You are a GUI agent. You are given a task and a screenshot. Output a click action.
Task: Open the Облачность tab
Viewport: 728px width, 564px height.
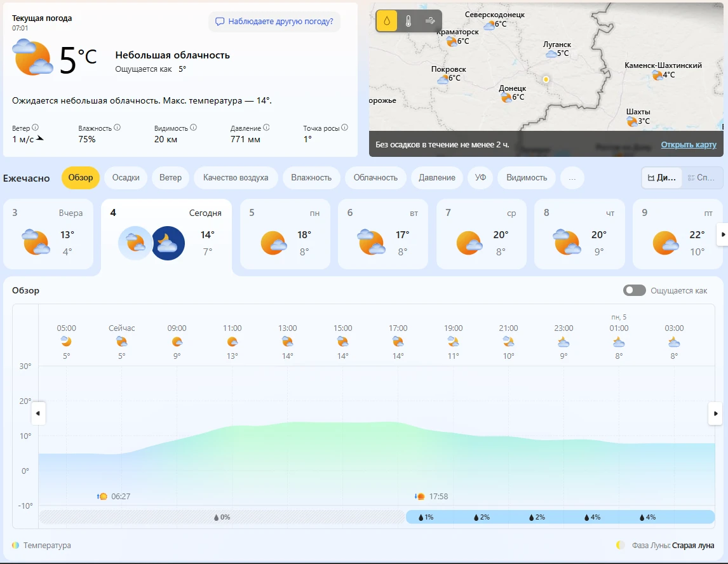tap(375, 178)
